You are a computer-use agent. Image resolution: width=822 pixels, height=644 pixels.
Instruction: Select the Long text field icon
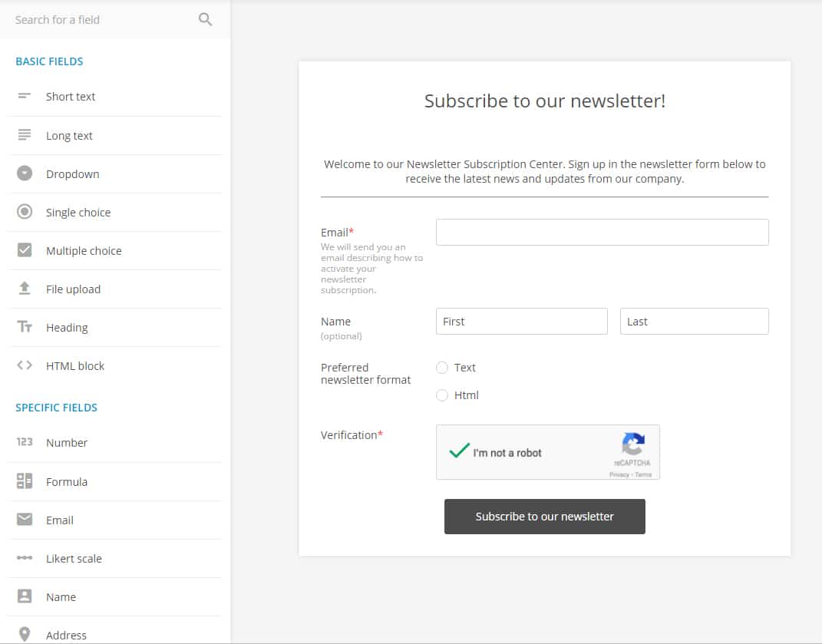point(26,134)
